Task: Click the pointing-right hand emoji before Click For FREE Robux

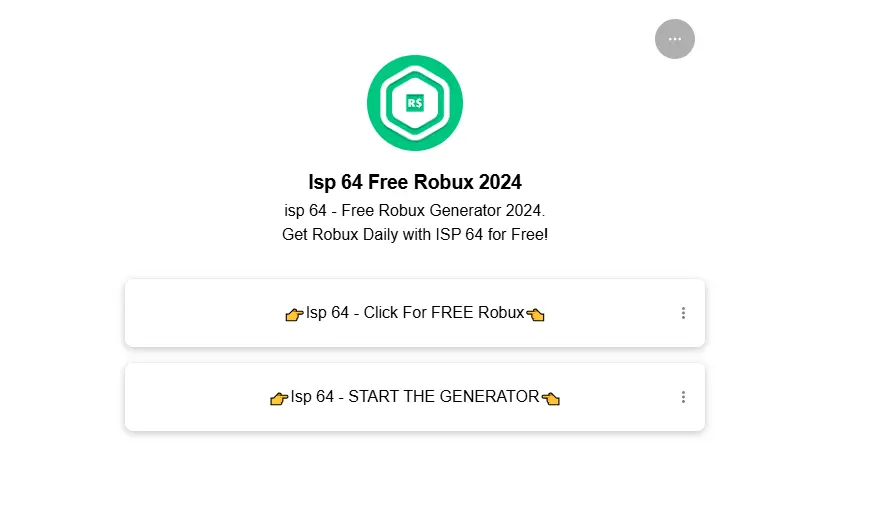Action: [x=294, y=314]
